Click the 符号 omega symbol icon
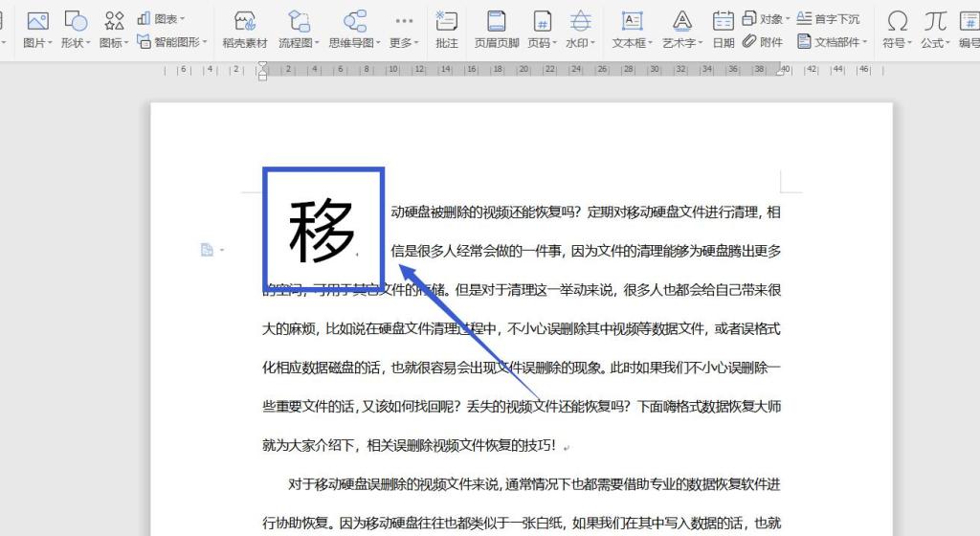980x536 pixels. (897, 22)
